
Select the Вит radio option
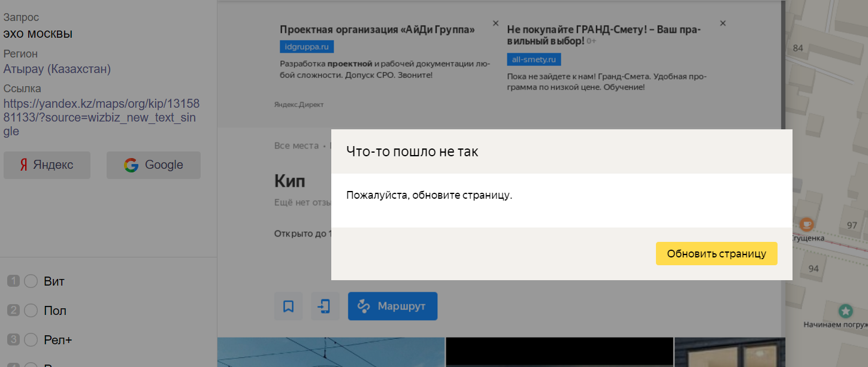[31, 281]
